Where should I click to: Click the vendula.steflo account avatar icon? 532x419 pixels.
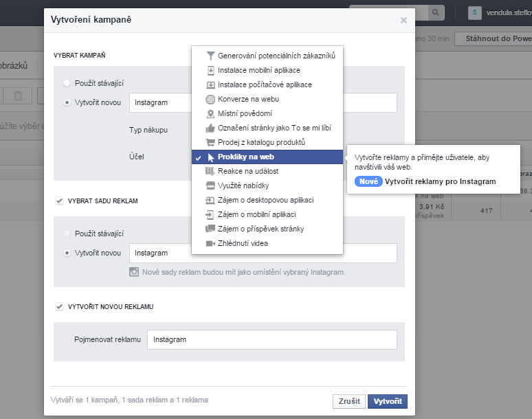[475, 13]
